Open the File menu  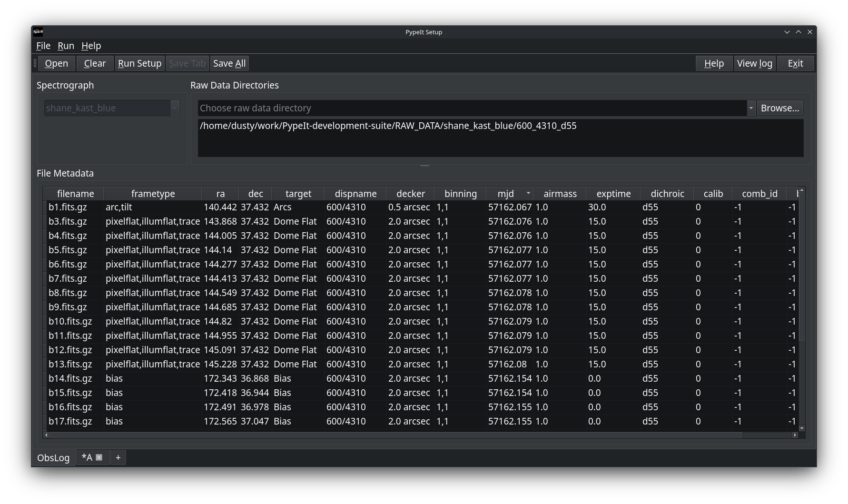click(43, 46)
